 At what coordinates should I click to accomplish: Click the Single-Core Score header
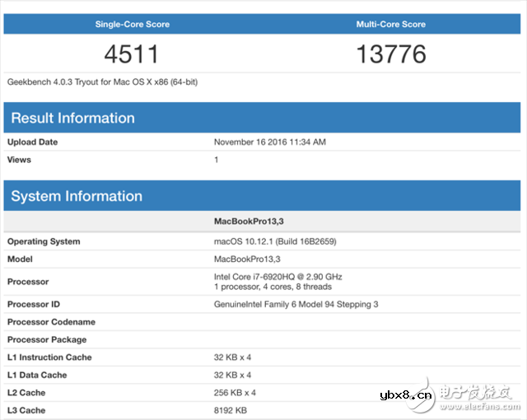pos(132,24)
